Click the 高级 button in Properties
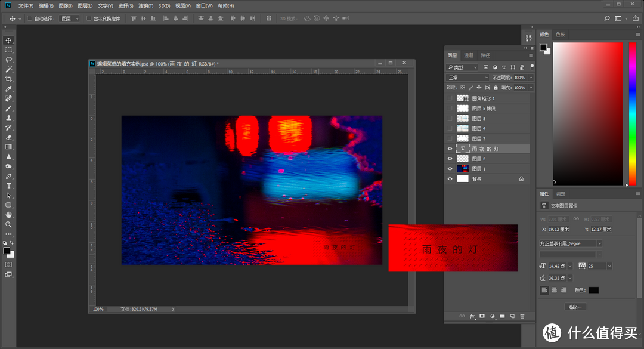 575,306
